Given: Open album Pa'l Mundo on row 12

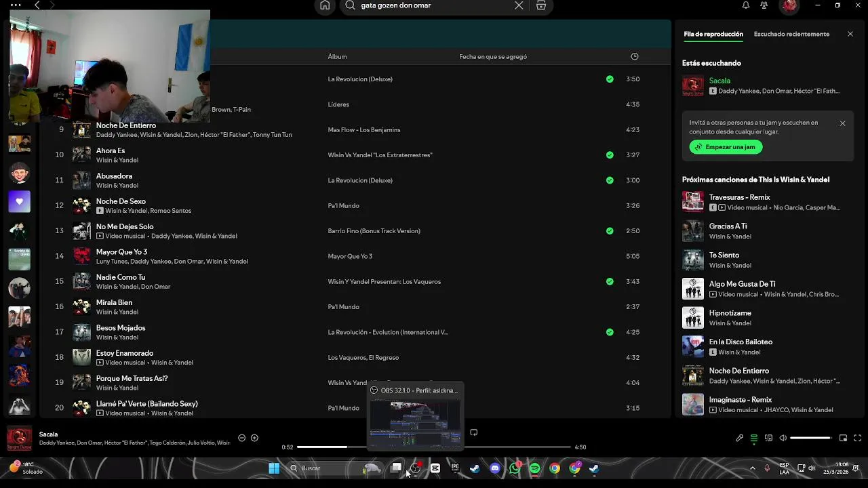Looking at the screenshot, I should (x=343, y=205).
